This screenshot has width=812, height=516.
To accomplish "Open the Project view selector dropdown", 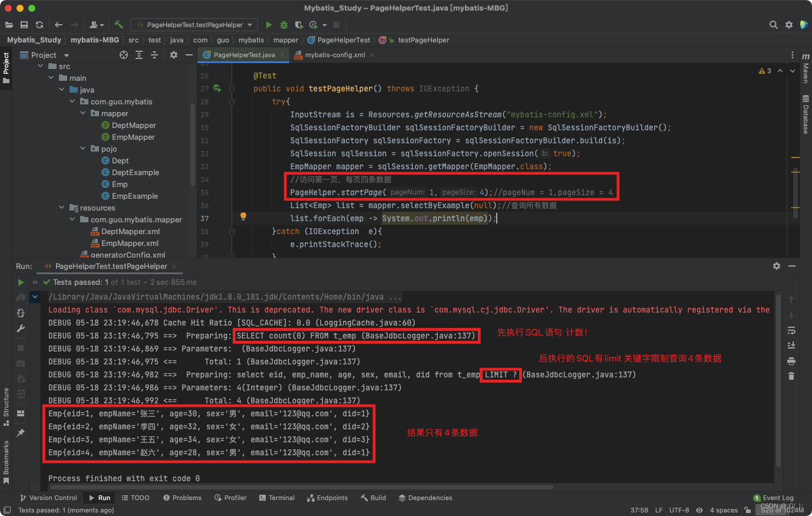I will point(45,55).
